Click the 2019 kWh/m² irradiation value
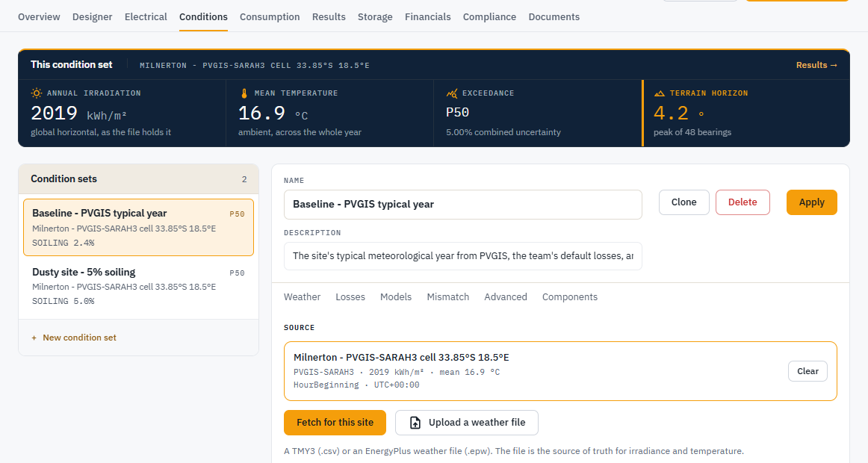 78,114
